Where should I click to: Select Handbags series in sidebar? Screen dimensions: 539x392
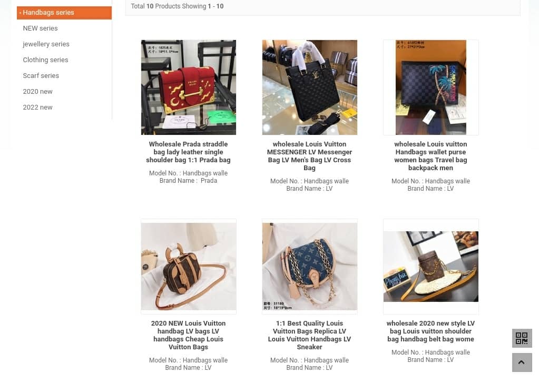[64, 12]
